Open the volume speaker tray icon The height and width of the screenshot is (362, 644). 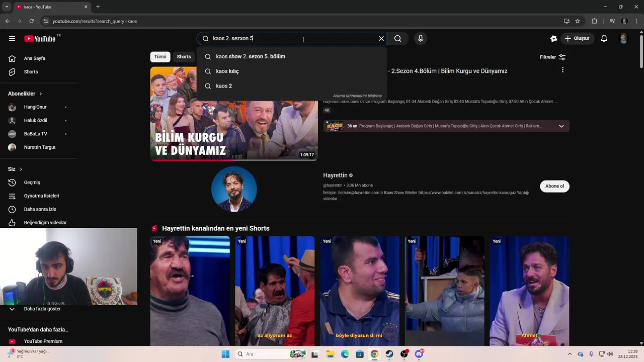(x=610, y=354)
